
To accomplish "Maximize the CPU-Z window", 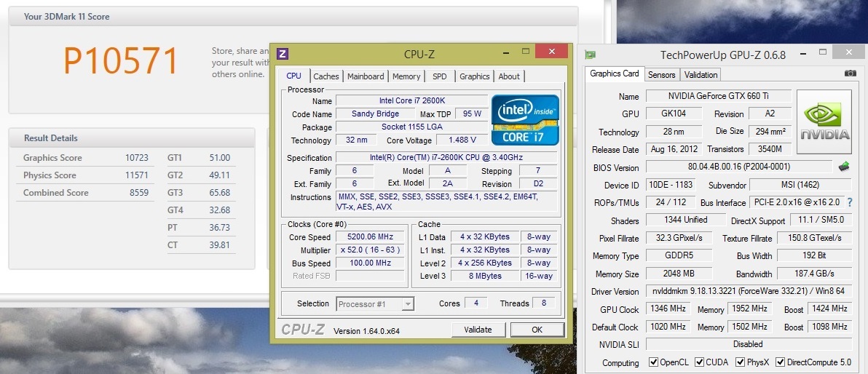I will [x=525, y=52].
